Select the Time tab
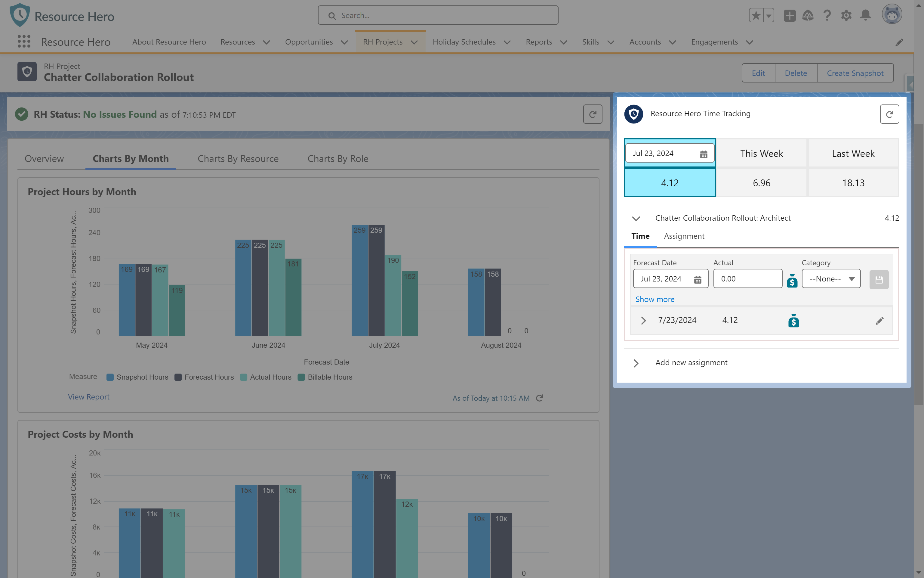 pyautogui.click(x=640, y=236)
